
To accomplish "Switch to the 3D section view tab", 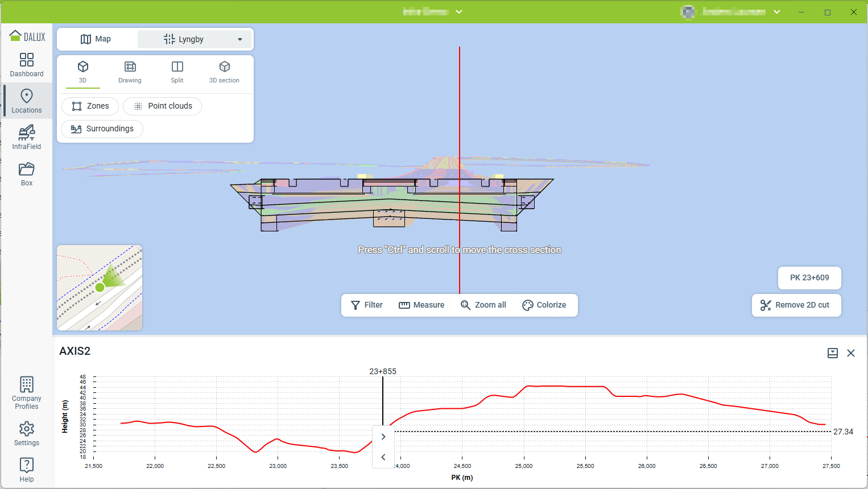I will 224,72.
